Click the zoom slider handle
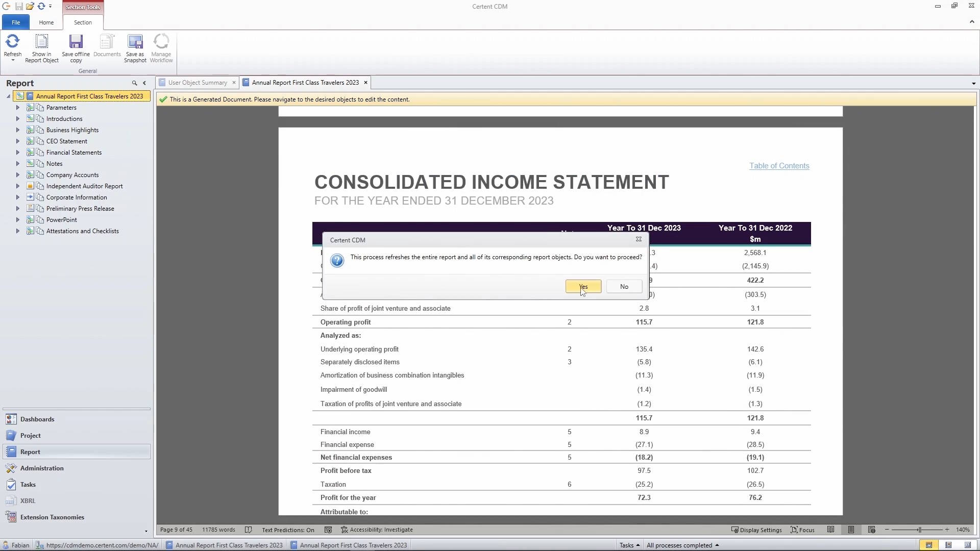Viewport: 980px width, 551px height. pyautogui.click(x=919, y=530)
